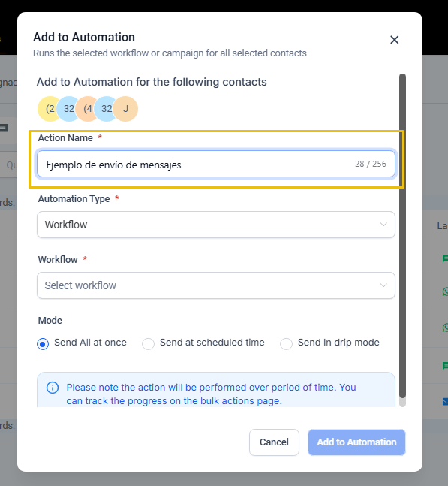The width and height of the screenshot is (448, 486).
Task: Click the 28 / 256 character counter
Action: coord(370,164)
